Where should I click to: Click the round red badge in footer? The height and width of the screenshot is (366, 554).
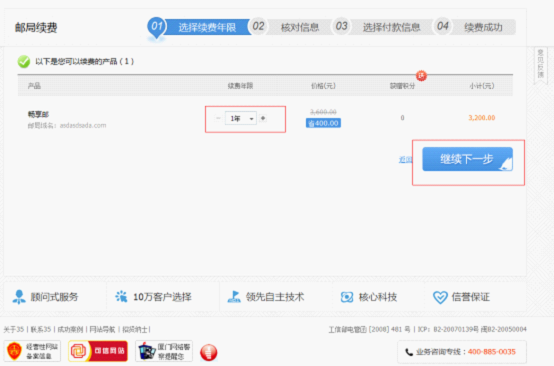(208, 352)
